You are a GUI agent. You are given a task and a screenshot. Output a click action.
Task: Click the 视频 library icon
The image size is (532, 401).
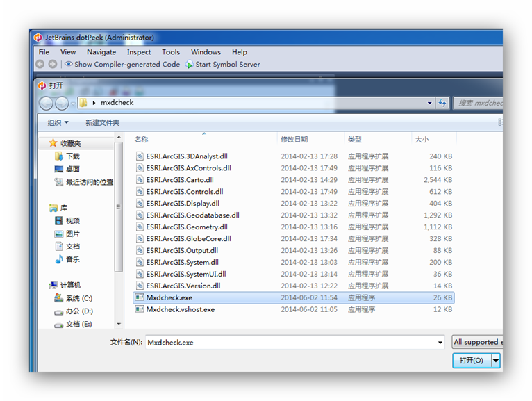(x=59, y=221)
